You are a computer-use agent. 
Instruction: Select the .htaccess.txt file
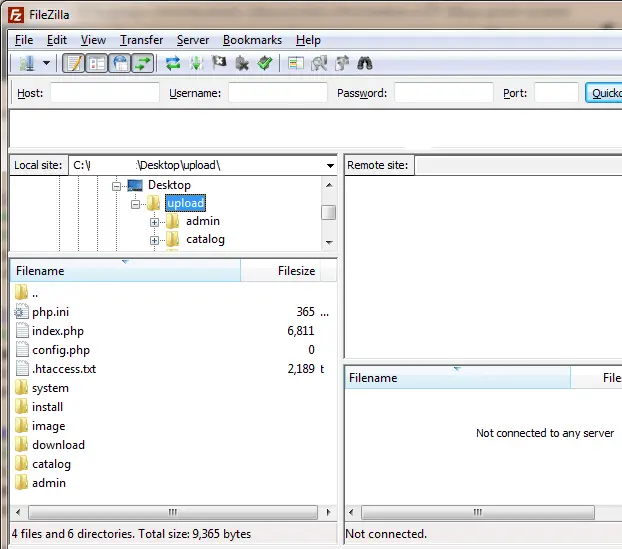pos(64,369)
